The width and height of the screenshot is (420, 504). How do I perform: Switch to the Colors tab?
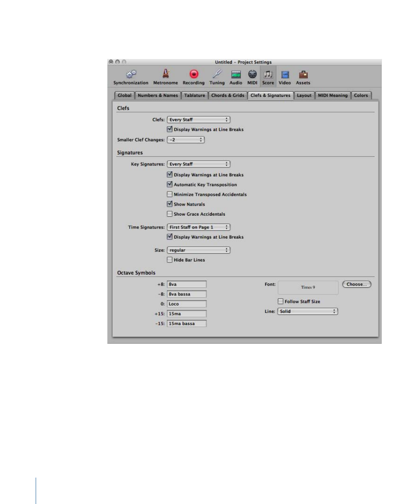tap(361, 96)
